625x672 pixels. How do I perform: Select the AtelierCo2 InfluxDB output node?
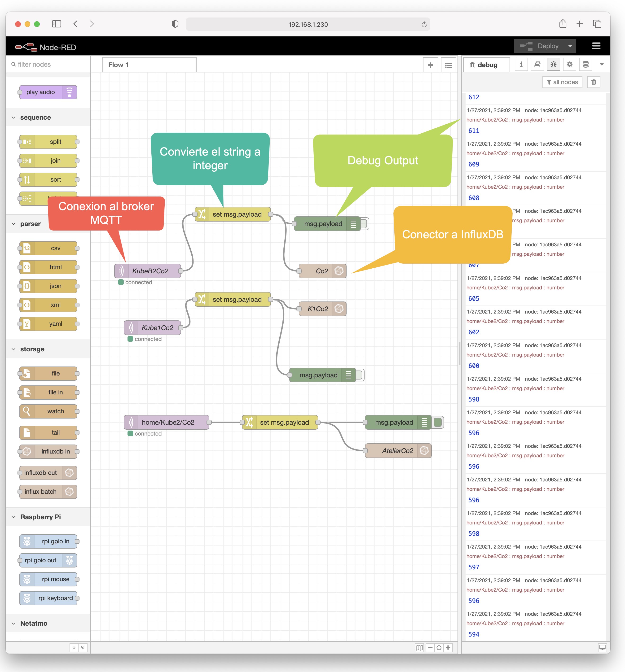[398, 451]
